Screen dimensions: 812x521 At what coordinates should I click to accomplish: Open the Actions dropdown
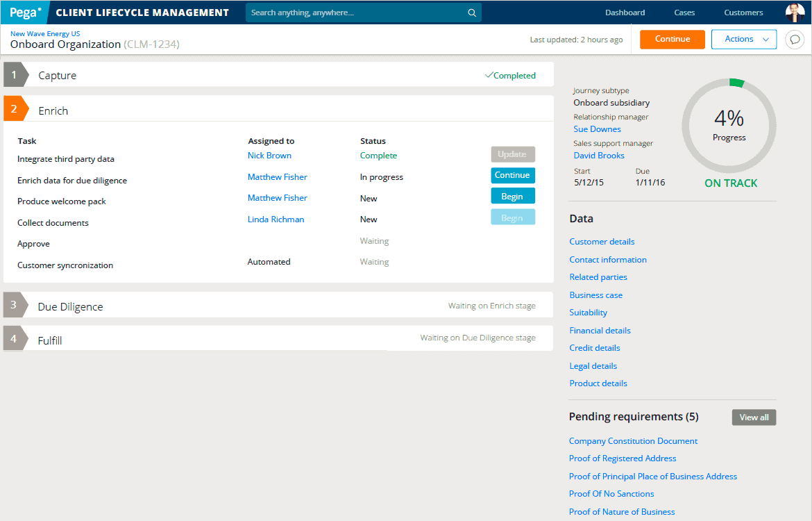click(x=743, y=40)
